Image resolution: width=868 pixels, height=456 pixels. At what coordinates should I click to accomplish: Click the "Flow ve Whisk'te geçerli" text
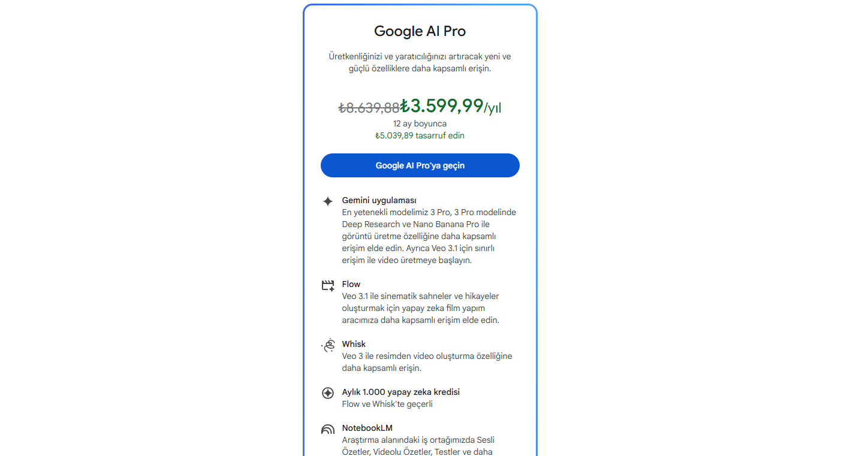[387, 404]
